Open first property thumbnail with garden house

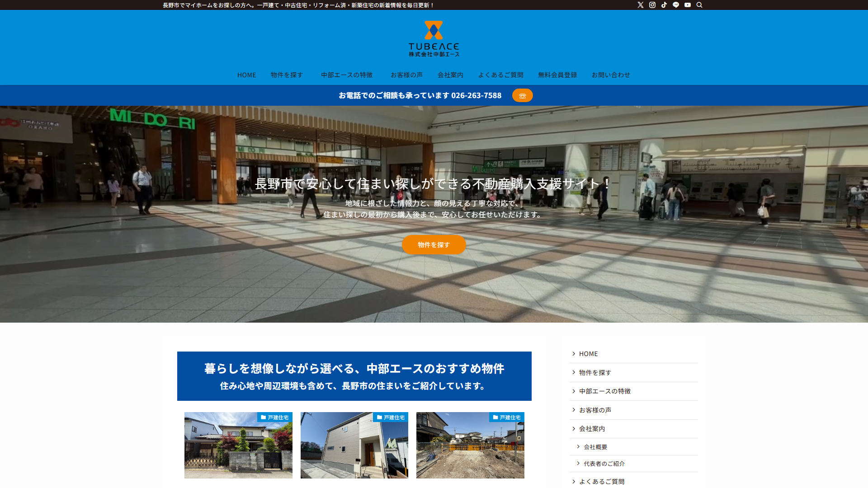pos(238,445)
